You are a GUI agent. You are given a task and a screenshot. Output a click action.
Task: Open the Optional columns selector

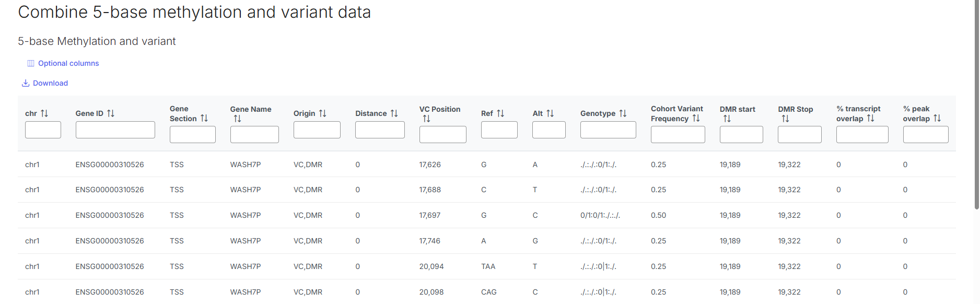(63, 63)
